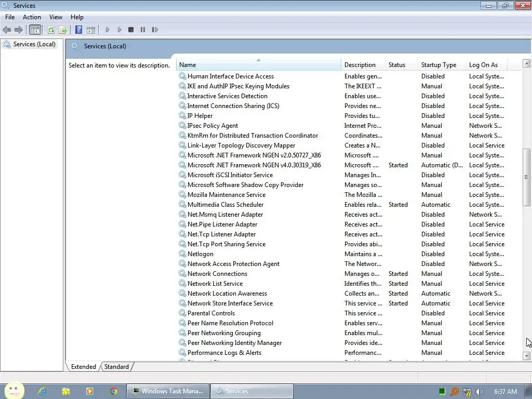Image resolution: width=532 pixels, height=399 pixels.
Task: Sort by the Name column header
Action: pos(258,65)
